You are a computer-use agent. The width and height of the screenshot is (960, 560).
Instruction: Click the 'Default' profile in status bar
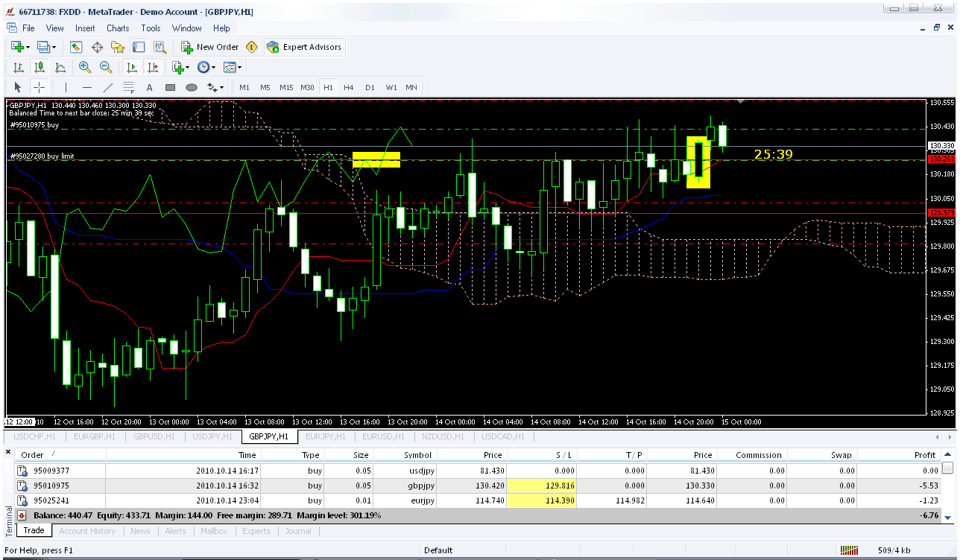tap(438, 550)
